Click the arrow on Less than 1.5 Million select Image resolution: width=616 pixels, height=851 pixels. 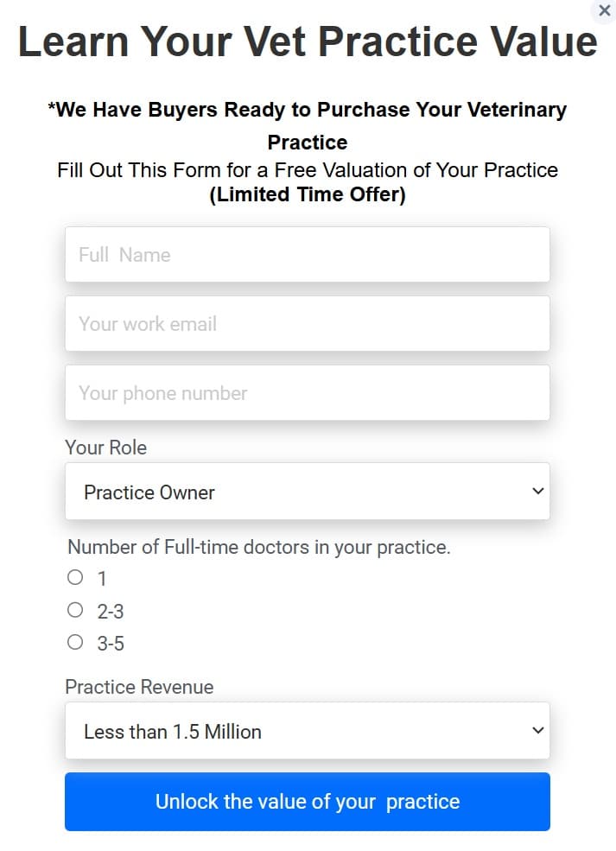[x=537, y=731]
